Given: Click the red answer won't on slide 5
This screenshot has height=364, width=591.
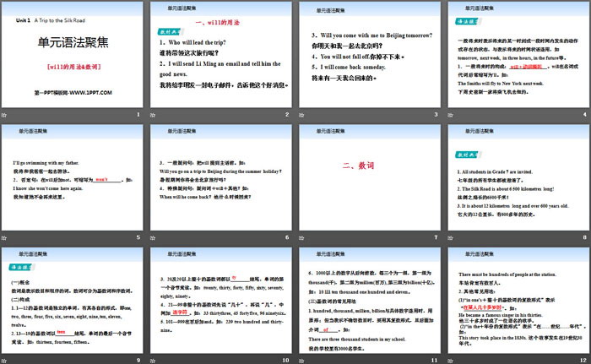Looking at the screenshot, I should (x=101, y=181).
